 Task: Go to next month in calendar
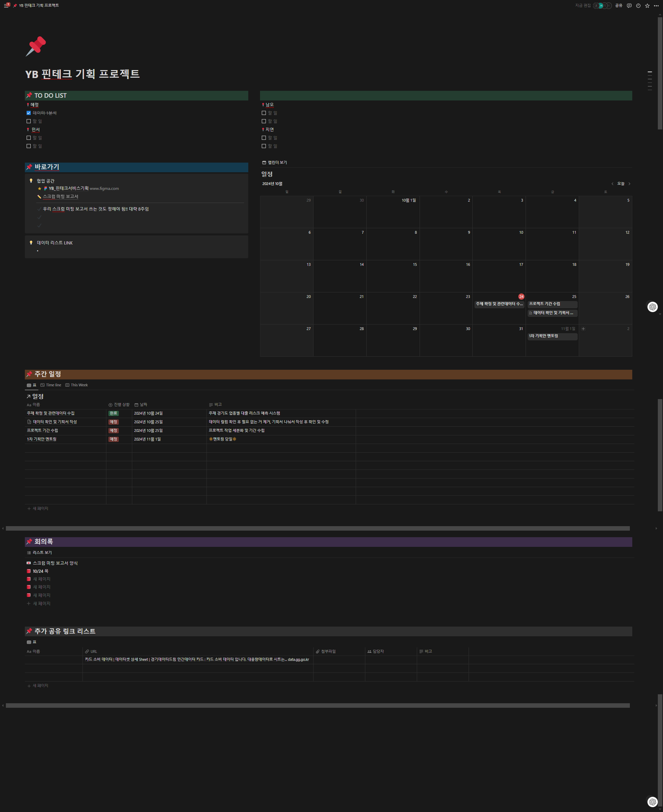coord(630,184)
